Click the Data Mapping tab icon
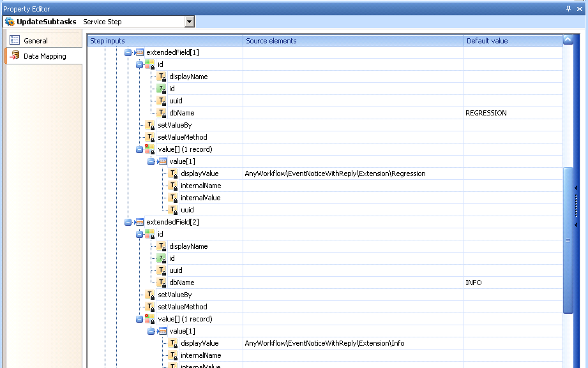588x368 pixels. click(x=15, y=56)
